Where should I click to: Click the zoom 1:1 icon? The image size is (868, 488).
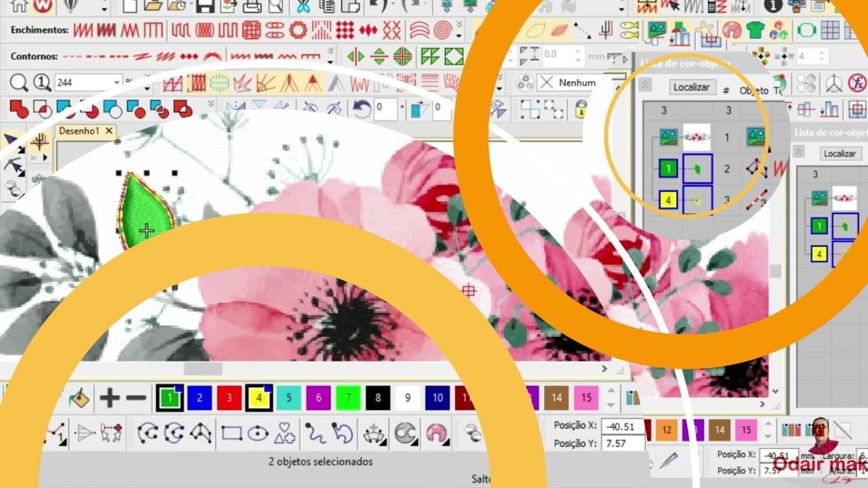[x=42, y=83]
